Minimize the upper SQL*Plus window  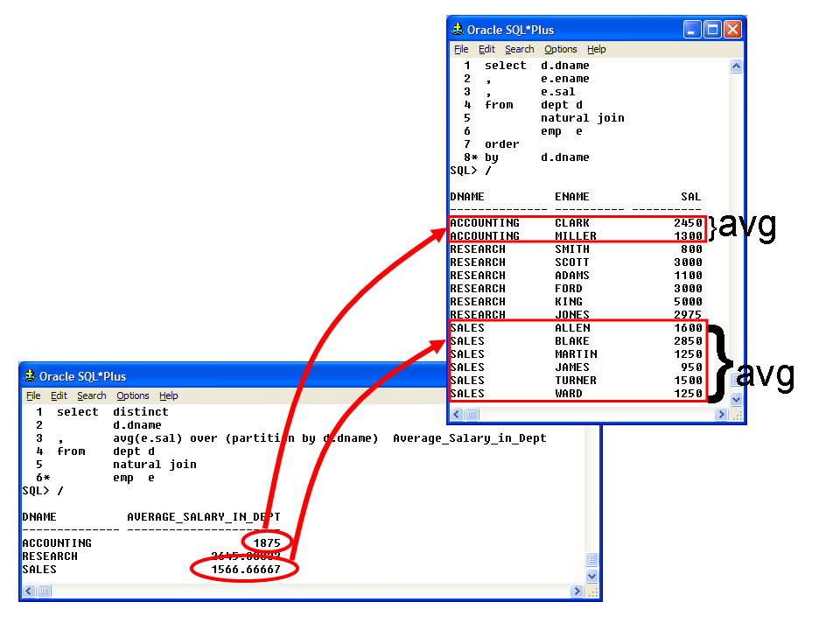pyautogui.click(x=692, y=30)
